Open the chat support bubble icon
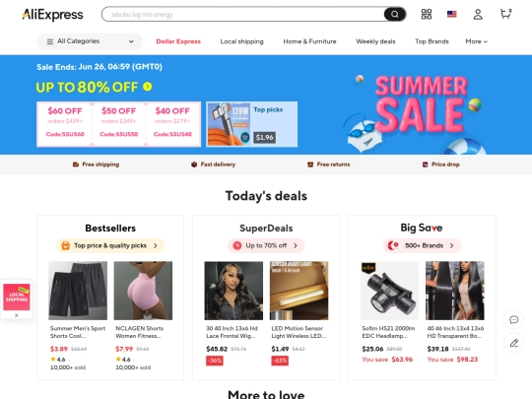This screenshot has width=532, height=399. (513, 319)
